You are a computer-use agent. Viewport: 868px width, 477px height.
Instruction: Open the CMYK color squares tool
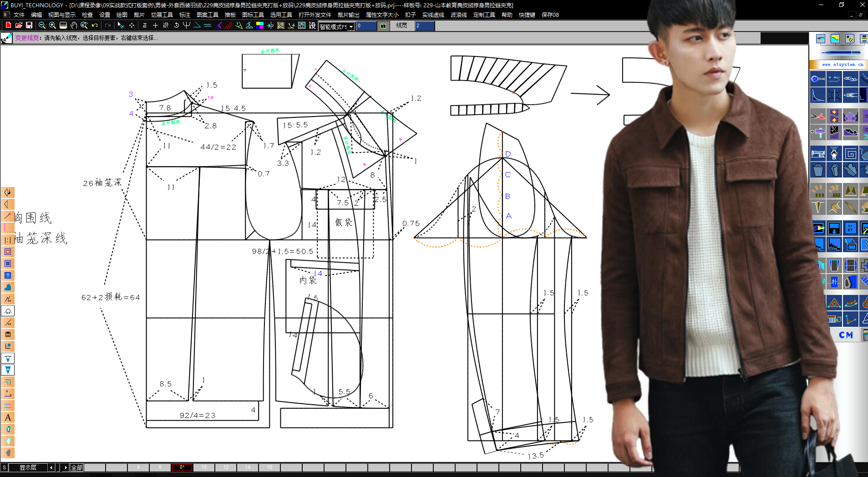point(260,25)
